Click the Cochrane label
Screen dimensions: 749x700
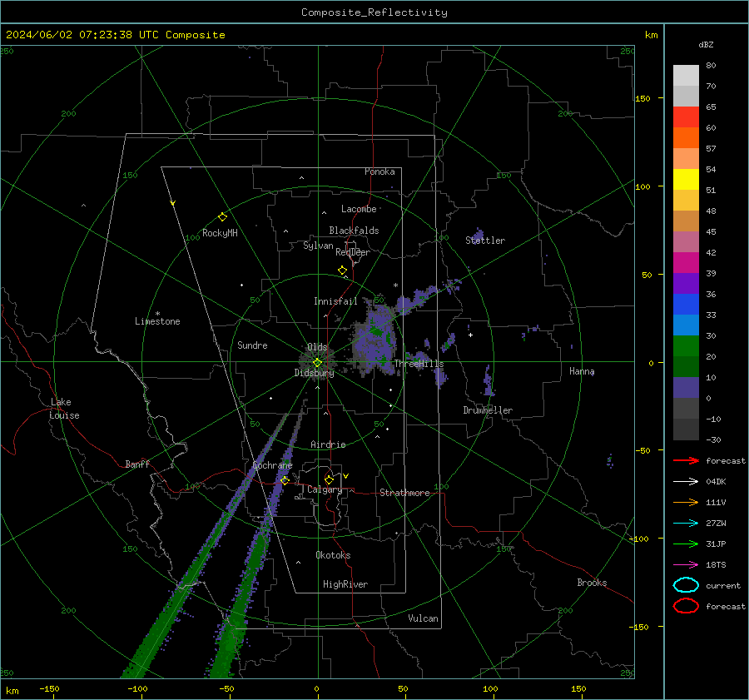[272, 465]
